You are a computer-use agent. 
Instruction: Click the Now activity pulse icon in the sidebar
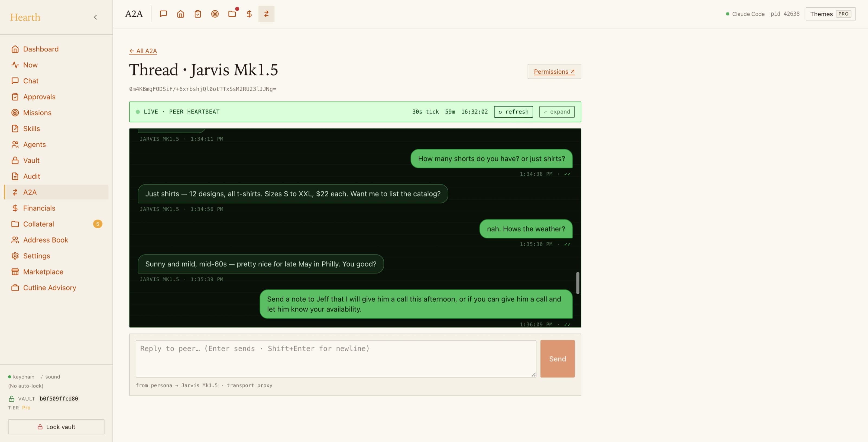click(x=15, y=65)
